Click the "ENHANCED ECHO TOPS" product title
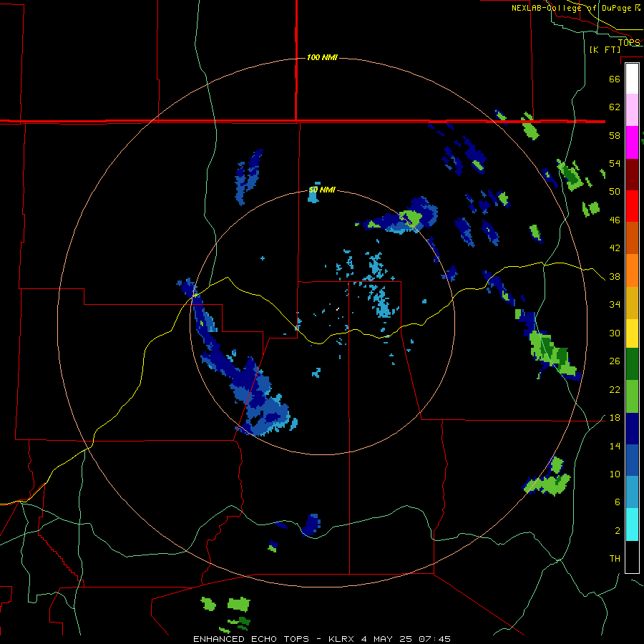644x644 pixels. [251, 639]
